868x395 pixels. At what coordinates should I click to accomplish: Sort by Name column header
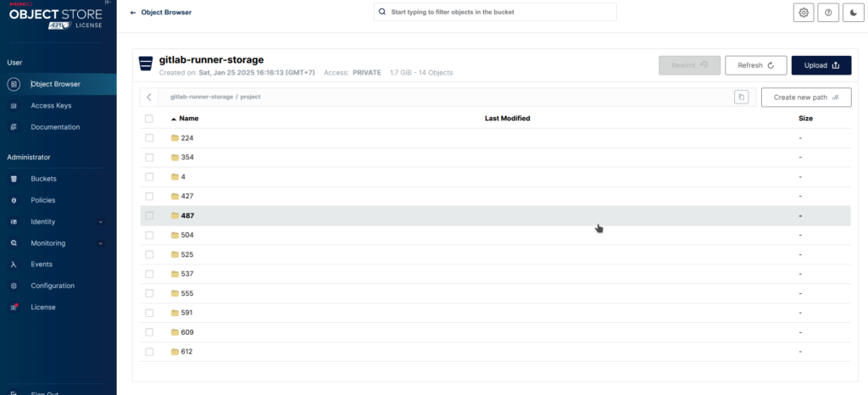coord(188,119)
